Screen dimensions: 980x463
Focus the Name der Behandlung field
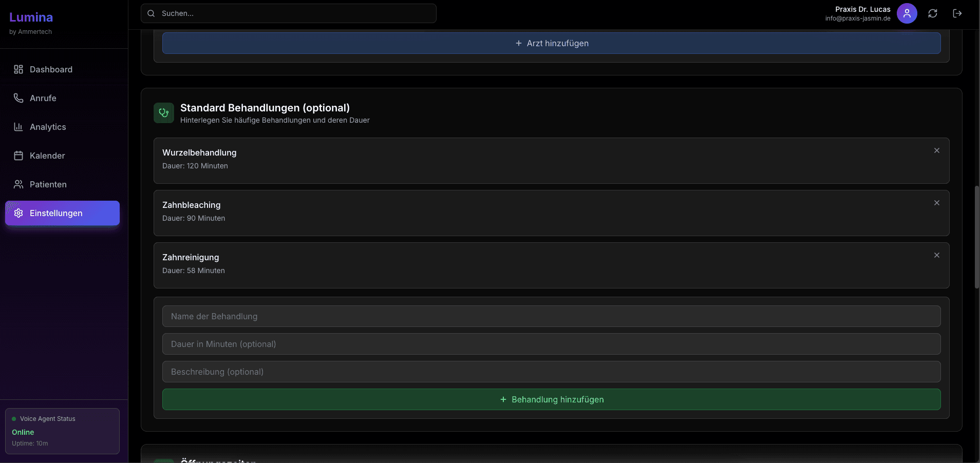click(551, 316)
